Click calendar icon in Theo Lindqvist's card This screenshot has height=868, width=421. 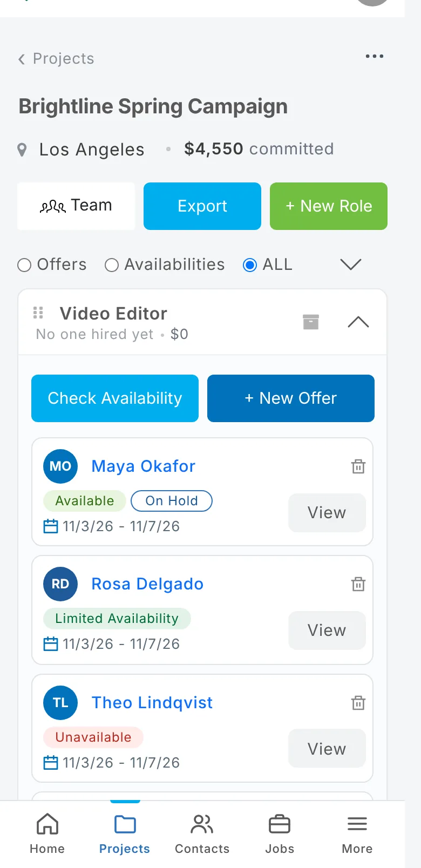[x=51, y=763]
